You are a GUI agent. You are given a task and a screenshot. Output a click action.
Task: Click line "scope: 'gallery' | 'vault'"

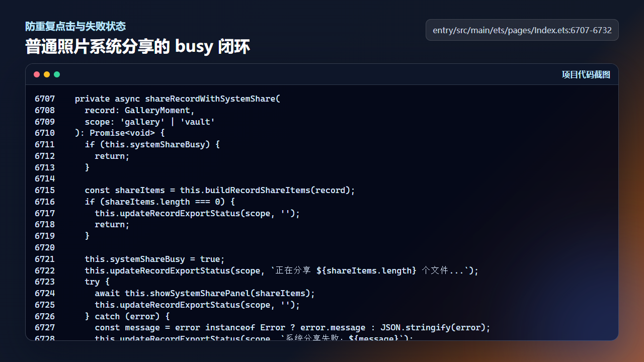coord(150,122)
